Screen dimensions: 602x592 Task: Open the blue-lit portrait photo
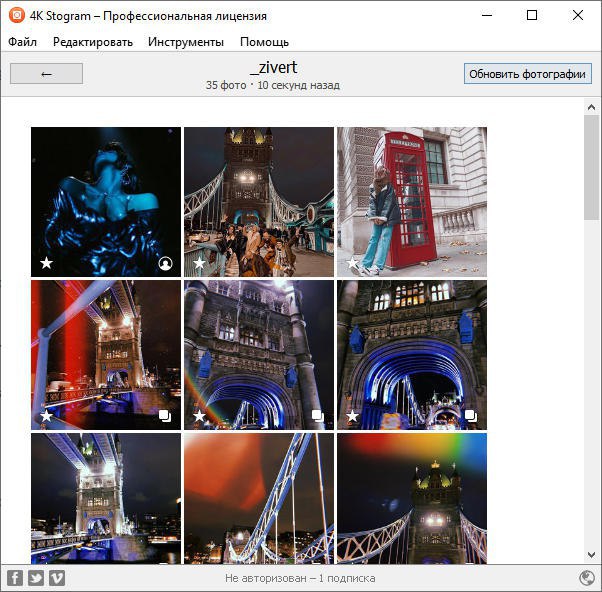pyautogui.click(x=106, y=202)
